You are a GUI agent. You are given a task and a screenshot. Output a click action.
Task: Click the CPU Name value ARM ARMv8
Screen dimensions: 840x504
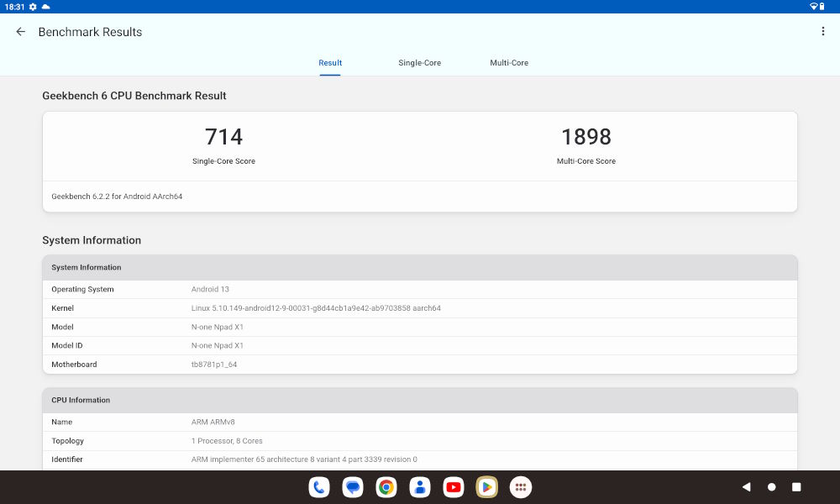coord(213,422)
